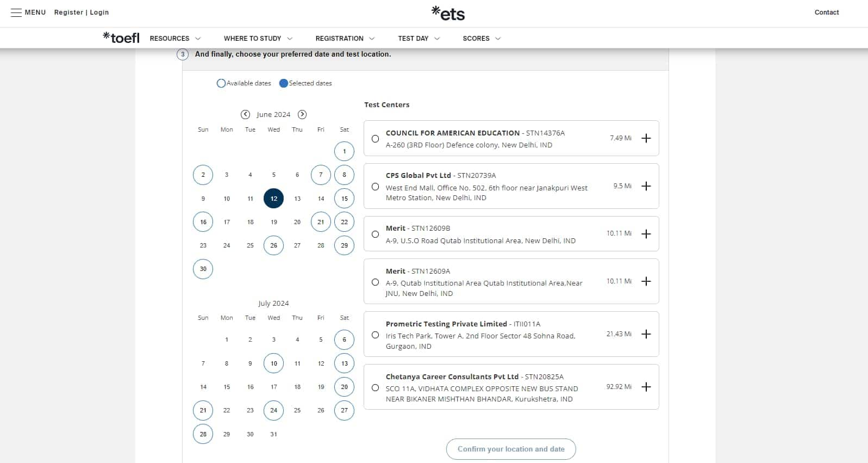This screenshot has width=868, height=463.
Task: Choose June 8 on the calendar
Action: click(344, 175)
